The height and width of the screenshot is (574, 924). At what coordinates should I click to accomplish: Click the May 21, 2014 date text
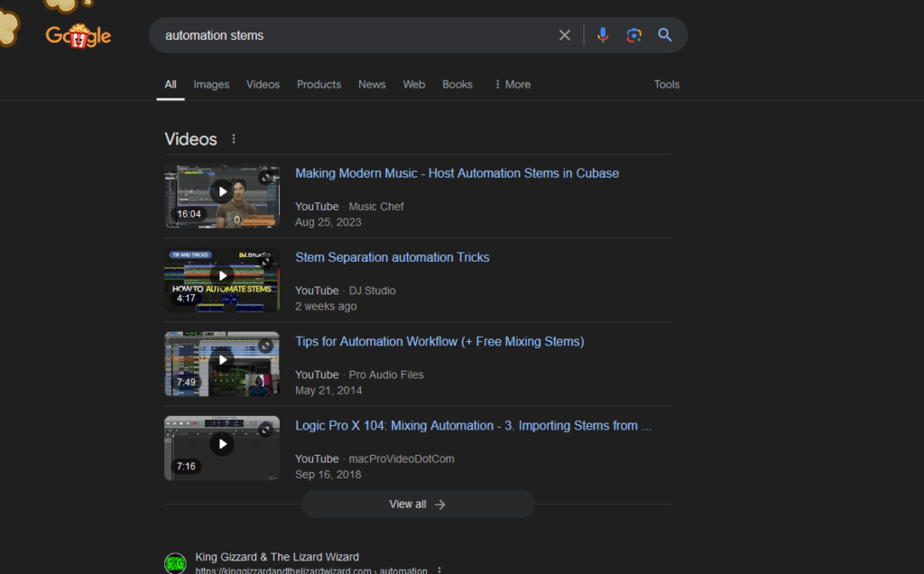[328, 390]
